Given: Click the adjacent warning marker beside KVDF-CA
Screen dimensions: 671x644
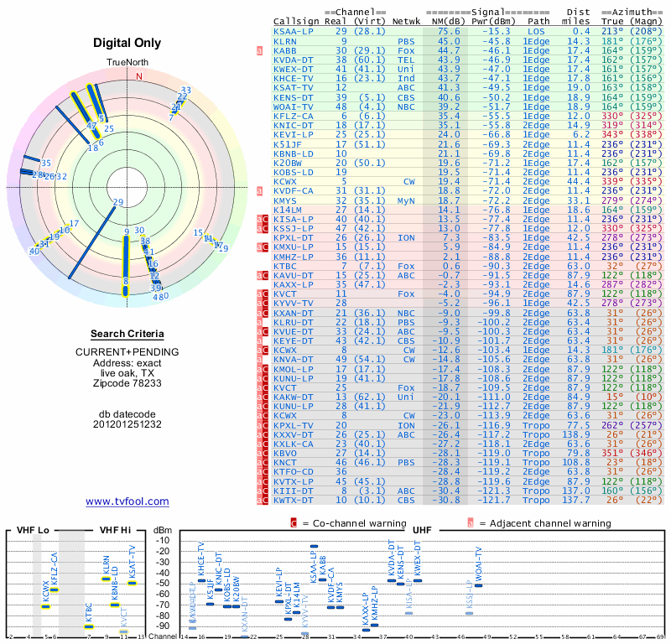Looking at the screenshot, I should [259, 191].
